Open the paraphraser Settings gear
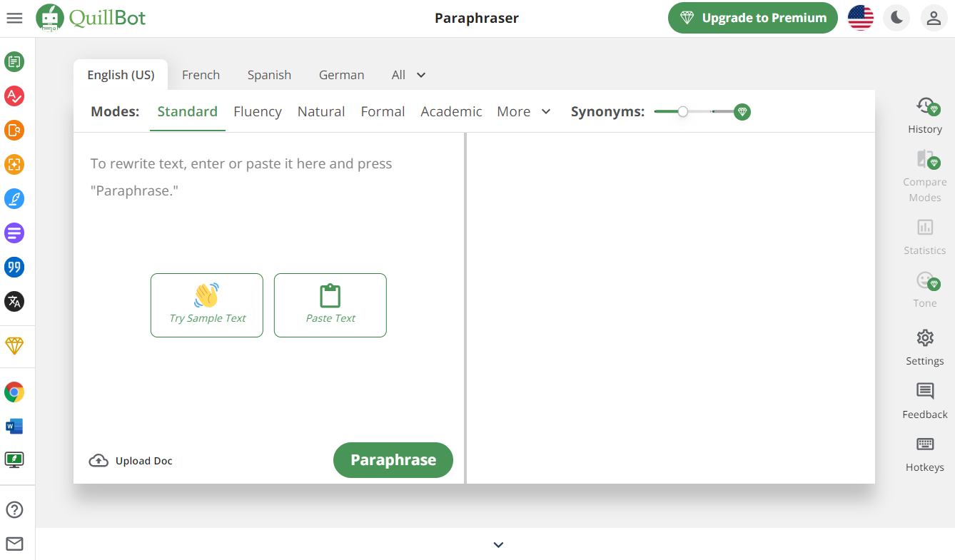The width and height of the screenshot is (955, 560). (x=925, y=347)
